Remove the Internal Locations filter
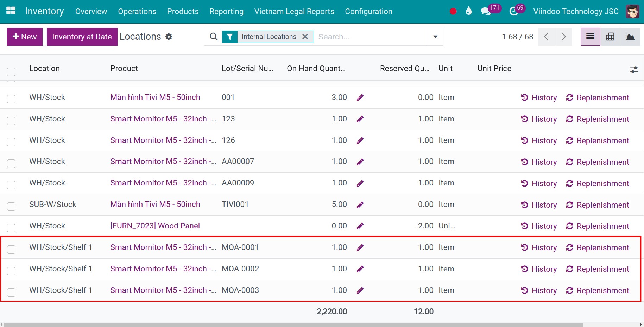644x327 pixels. click(x=305, y=37)
